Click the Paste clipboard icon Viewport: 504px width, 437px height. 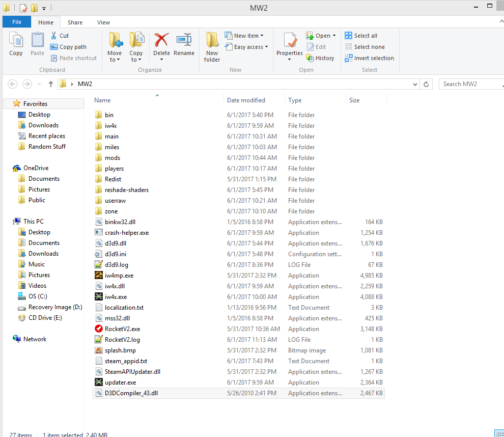[37, 44]
